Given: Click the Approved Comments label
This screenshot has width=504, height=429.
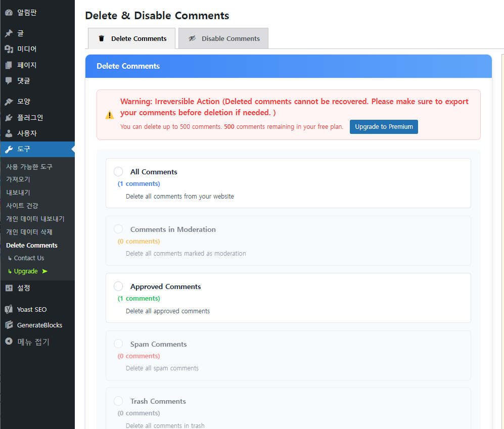Looking at the screenshot, I should [x=165, y=287].
